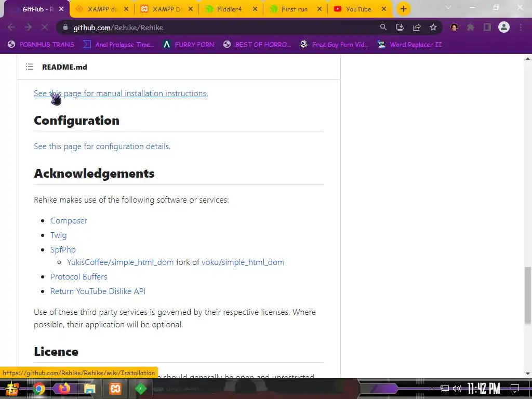Open the Word Replacer II bookmark
Image resolution: width=532 pixels, height=399 pixels.
click(x=410, y=45)
